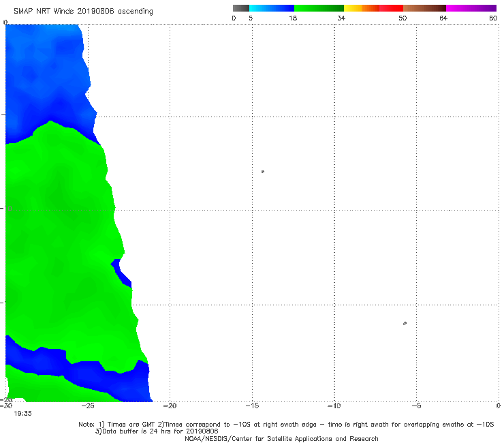The height and width of the screenshot is (443, 504).
Task: Click the 'NOAA/NESDIS/Center for Satellite Applications' credit
Action: pyautogui.click(x=281, y=439)
